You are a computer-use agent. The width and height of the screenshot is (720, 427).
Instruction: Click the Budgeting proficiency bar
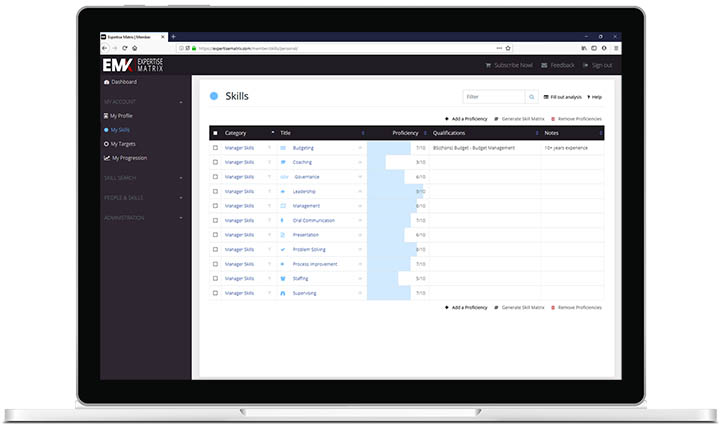[388, 148]
